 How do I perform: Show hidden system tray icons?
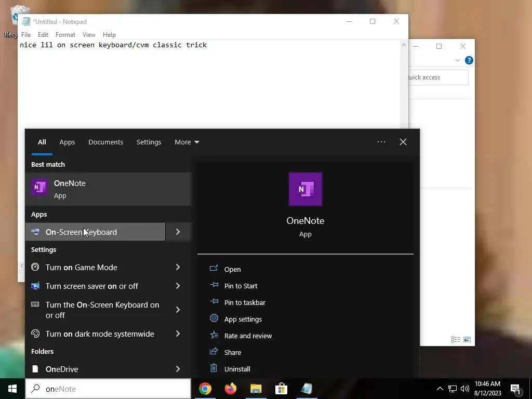(x=440, y=389)
